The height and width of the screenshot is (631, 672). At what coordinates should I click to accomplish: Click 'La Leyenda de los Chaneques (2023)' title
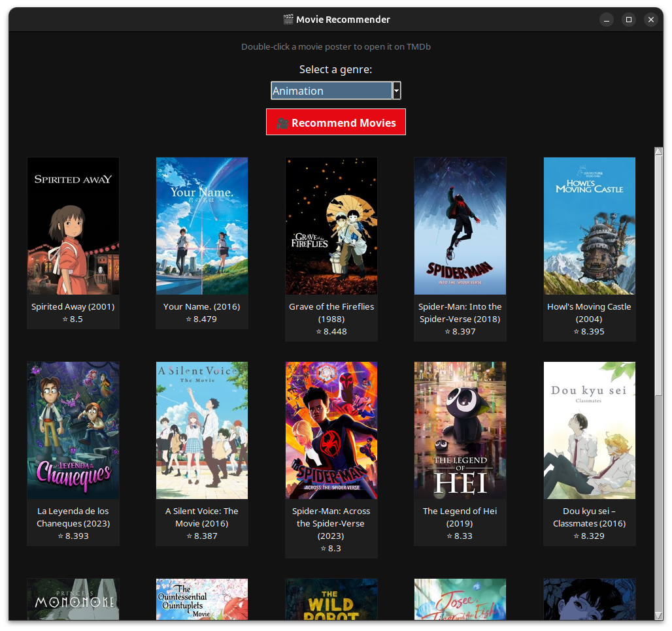tap(73, 517)
